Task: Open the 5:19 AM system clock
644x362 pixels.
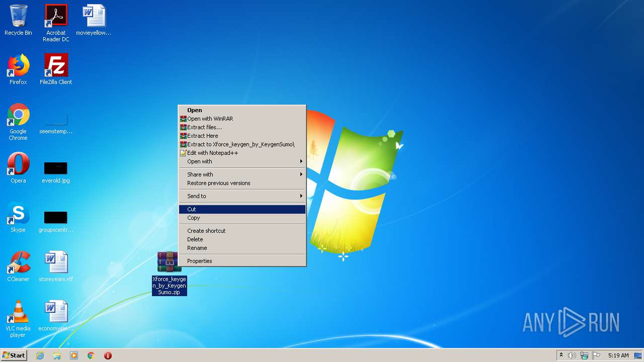Action: 618,355
